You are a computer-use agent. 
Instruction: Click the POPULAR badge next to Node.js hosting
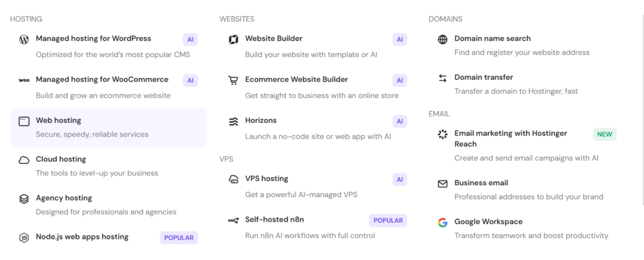point(179,238)
